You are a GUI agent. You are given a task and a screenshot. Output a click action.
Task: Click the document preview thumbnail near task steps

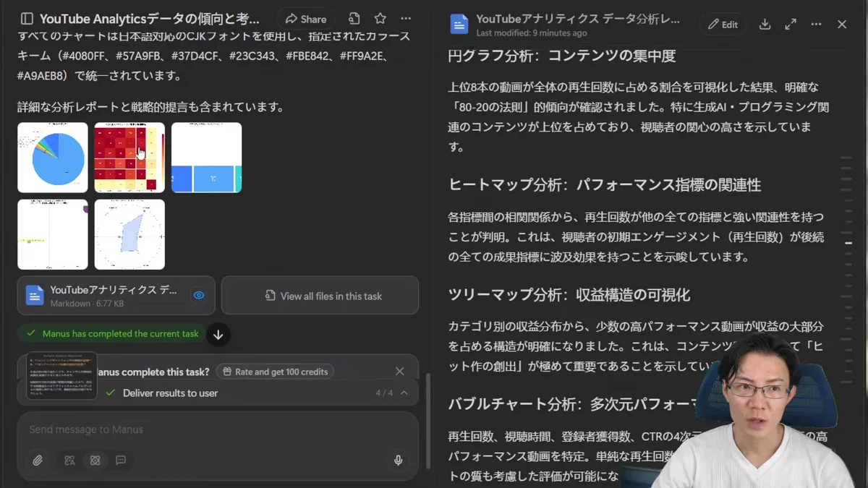point(61,376)
